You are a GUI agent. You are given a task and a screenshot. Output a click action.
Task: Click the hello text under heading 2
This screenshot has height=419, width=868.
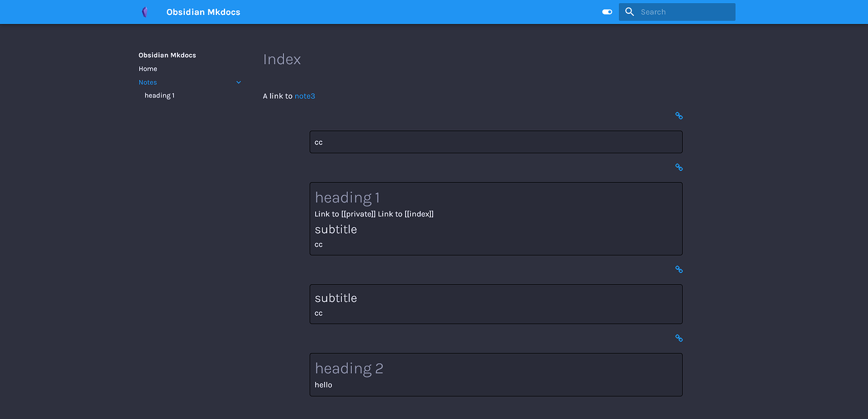[323, 384]
